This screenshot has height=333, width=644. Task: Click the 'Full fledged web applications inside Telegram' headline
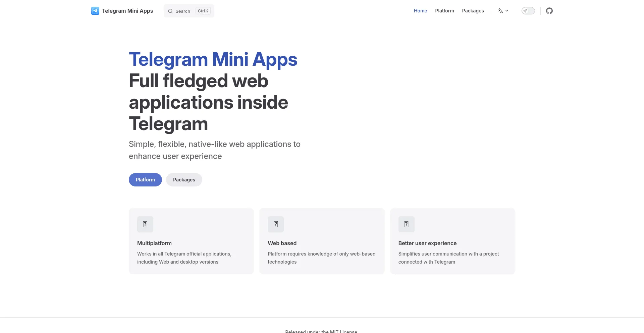[x=208, y=102]
